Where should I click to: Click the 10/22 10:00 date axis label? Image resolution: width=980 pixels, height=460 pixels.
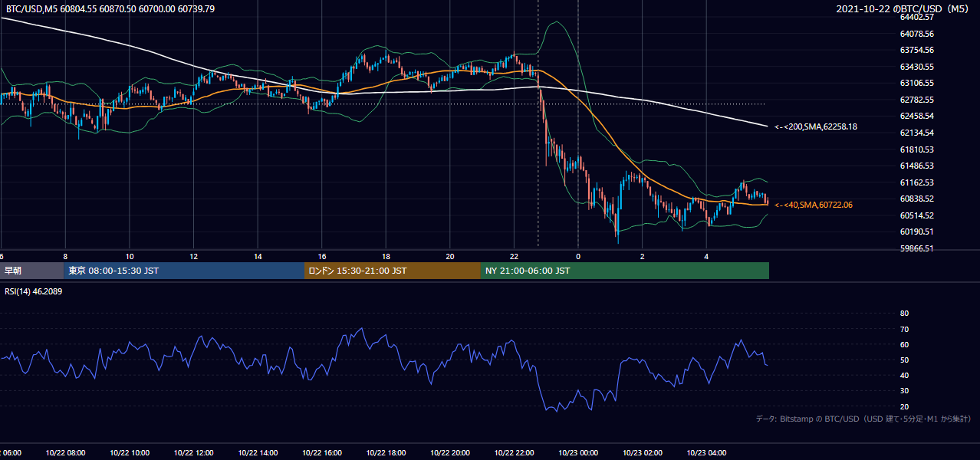pyautogui.click(x=130, y=453)
